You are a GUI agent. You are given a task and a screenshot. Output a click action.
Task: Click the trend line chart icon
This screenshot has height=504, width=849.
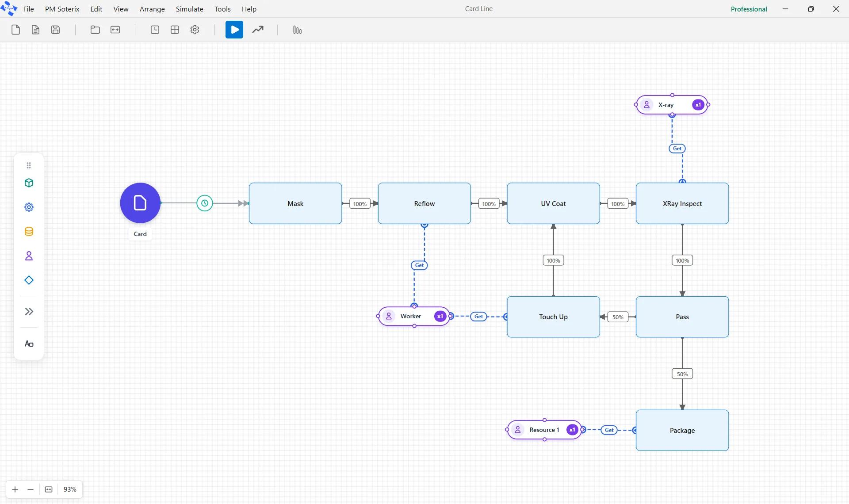coord(258,30)
